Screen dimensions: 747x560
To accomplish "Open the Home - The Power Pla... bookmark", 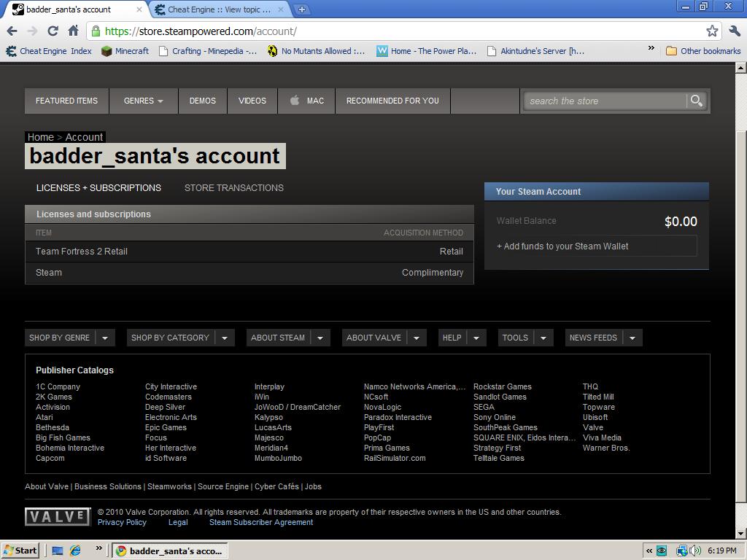I will (427, 51).
